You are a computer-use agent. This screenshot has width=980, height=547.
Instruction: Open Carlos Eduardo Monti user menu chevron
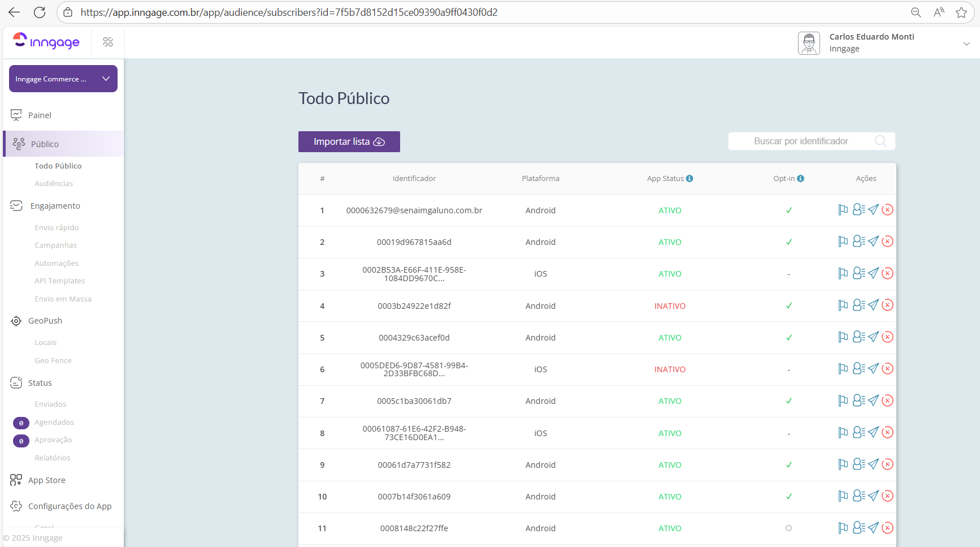click(x=966, y=44)
